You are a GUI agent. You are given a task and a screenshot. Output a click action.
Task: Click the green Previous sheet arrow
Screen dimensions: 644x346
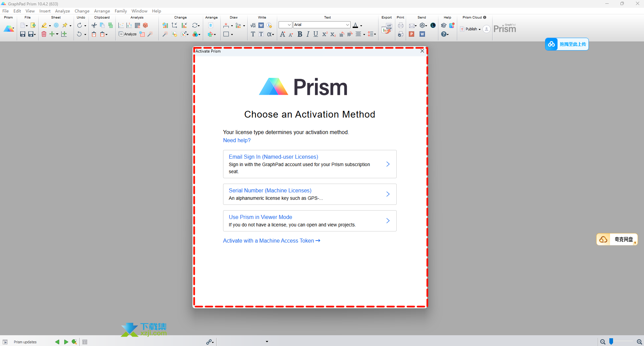point(57,342)
